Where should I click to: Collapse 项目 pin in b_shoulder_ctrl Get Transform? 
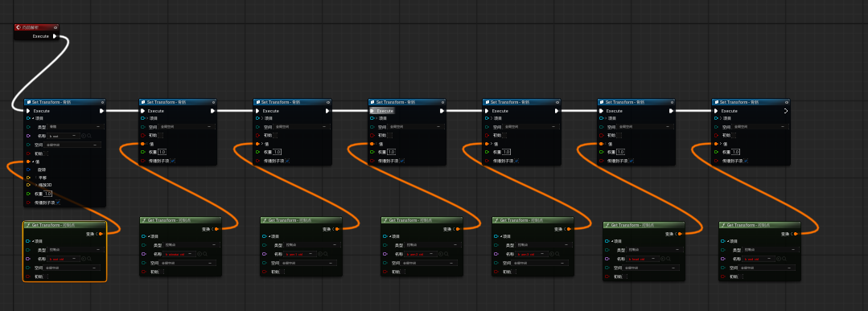click(149, 236)
